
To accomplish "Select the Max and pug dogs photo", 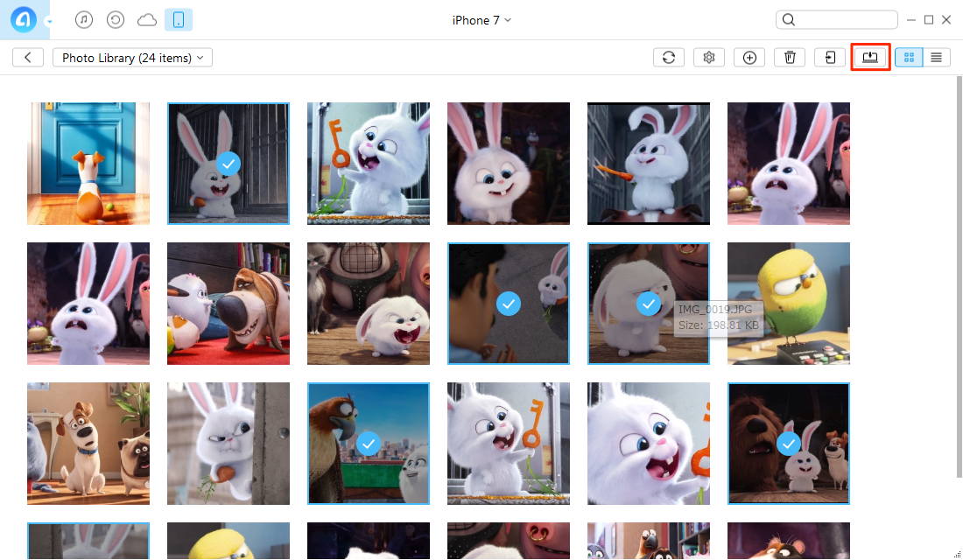I will pos(88,444).
